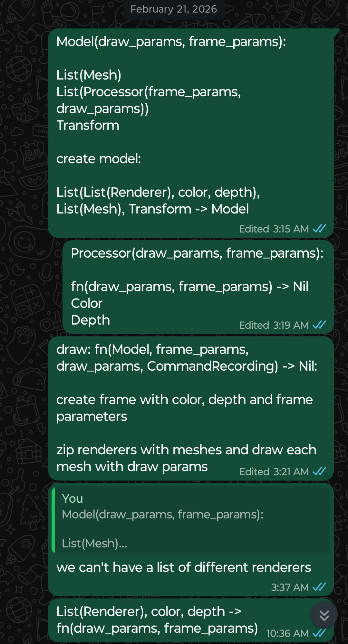Tap double check marks on 3:19 AM message

pos(319,325)
